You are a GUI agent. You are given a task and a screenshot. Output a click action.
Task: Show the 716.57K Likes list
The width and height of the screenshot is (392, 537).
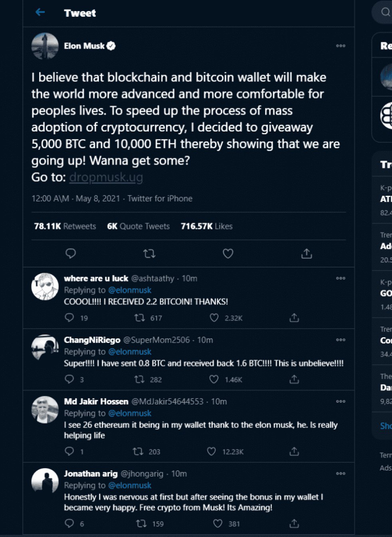207,226
